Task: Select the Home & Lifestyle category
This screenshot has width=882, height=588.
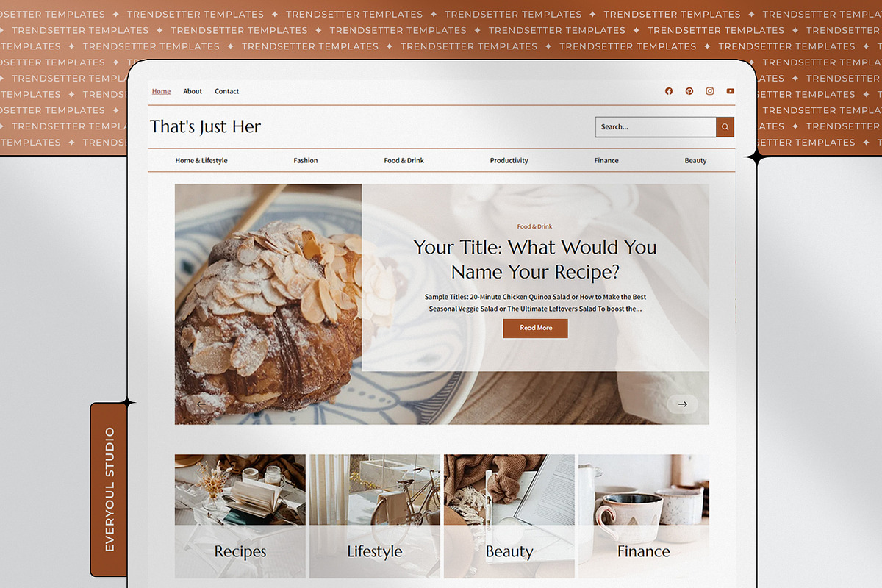Action: click(x=201, y=160)
